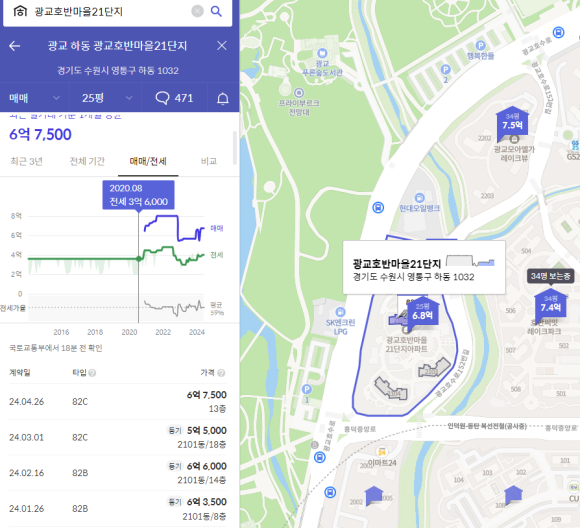Click the 프라이부르크 전망대 map marker
Screen dimensions: 580x528
pos(299,93)
